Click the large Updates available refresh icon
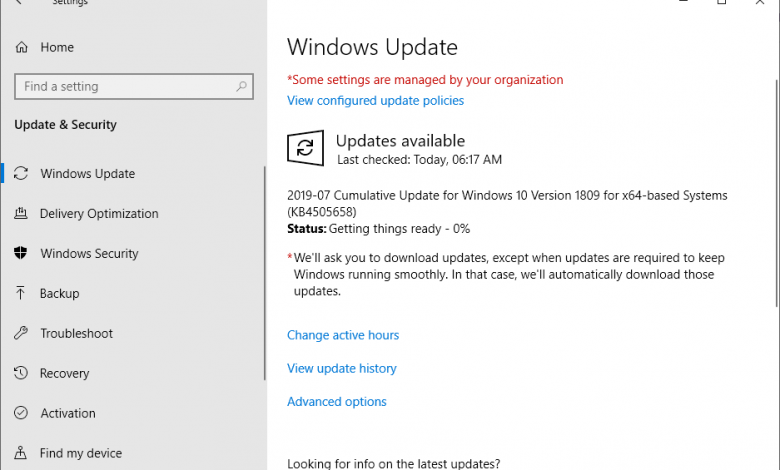 305,148
